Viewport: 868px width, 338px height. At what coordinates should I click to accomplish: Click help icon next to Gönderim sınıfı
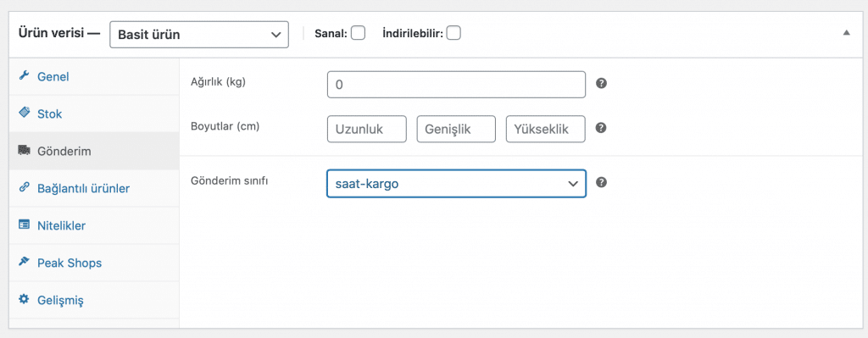(601, 182)
